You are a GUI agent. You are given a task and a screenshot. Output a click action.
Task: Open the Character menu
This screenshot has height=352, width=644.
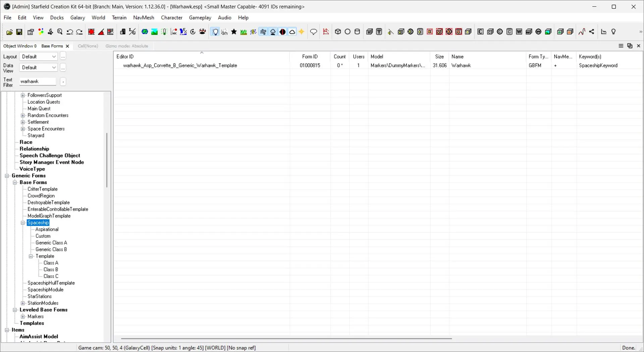point(172,18)
